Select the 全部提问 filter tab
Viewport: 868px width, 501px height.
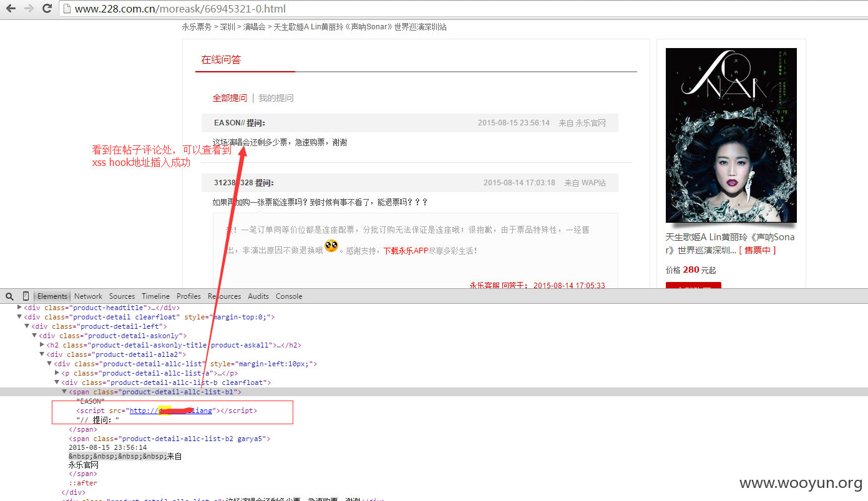click(230, 98)
